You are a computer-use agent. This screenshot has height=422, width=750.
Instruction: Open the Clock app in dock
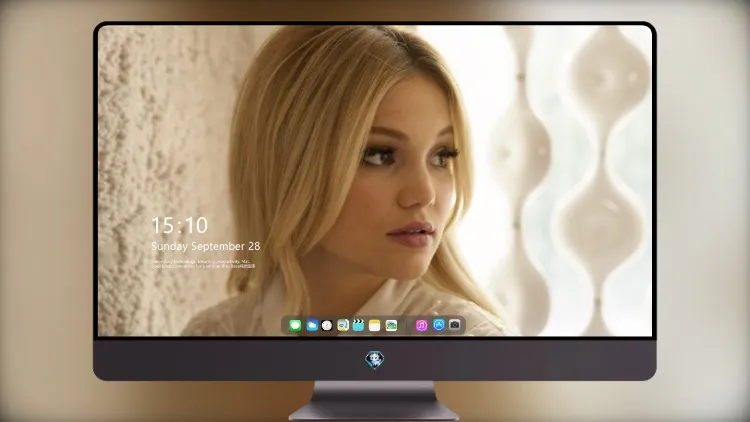327,325
